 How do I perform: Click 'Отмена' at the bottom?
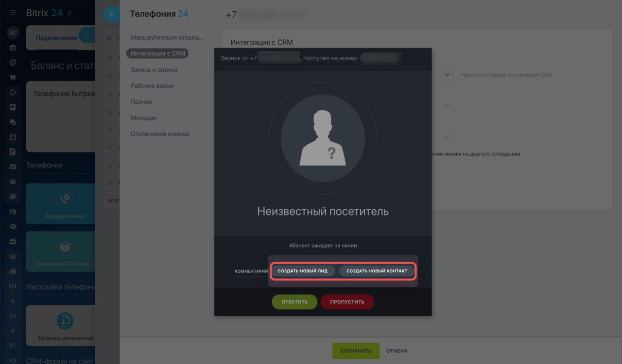(x=397, y=351)
